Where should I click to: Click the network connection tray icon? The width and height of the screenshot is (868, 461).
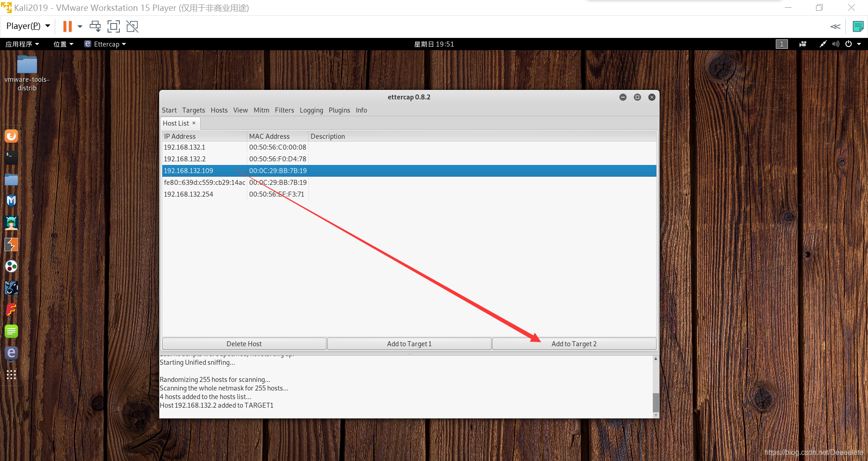point(823,44)
